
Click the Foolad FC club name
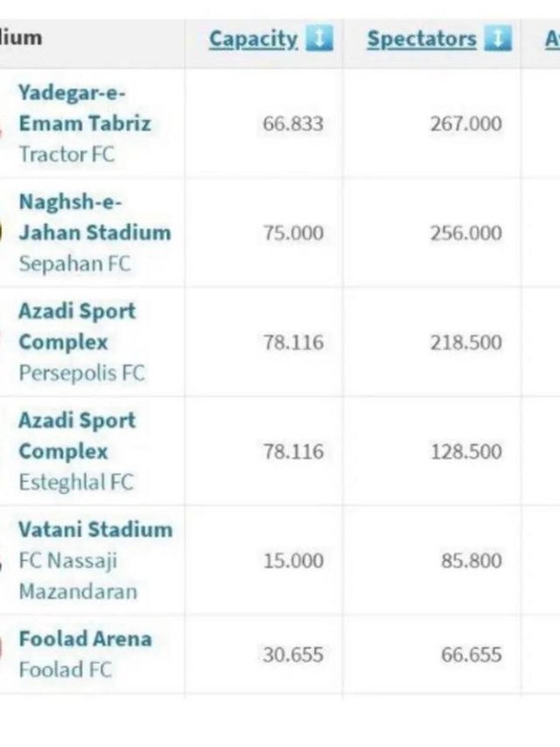click(x=66, y=669)
